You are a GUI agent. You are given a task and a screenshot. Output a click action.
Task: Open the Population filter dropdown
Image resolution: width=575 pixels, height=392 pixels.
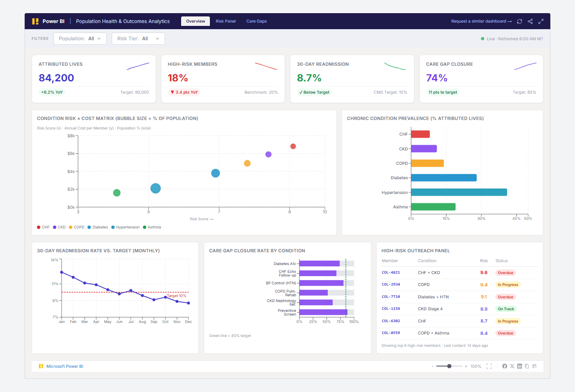coord(80,39)
